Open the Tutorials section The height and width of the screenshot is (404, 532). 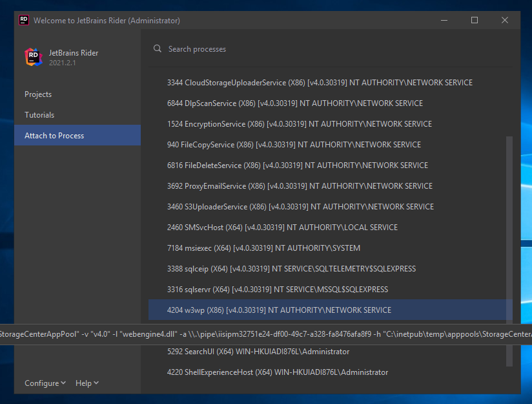(39, 115)
